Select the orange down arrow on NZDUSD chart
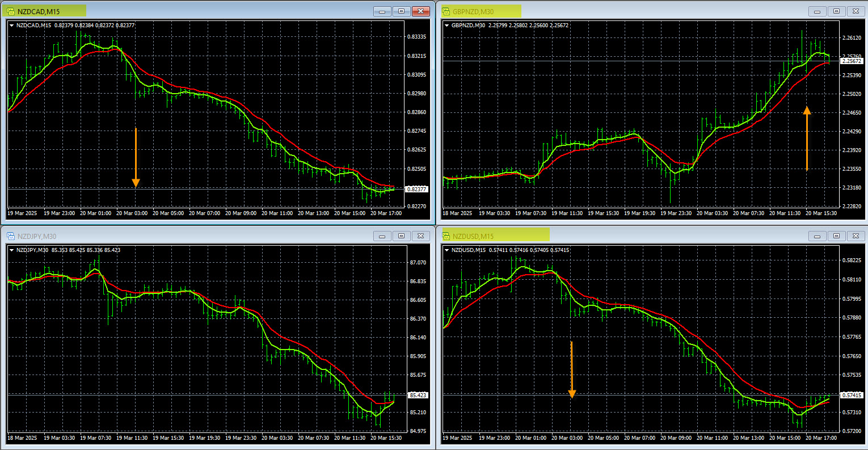This screenshot has height=450, width=868. click(571, 369)
